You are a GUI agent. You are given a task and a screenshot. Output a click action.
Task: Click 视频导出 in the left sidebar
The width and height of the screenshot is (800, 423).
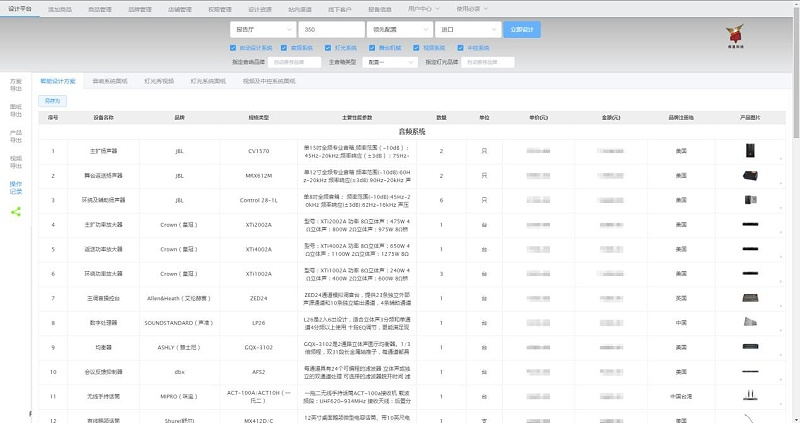pyautogui.click(x=16, y=162)
